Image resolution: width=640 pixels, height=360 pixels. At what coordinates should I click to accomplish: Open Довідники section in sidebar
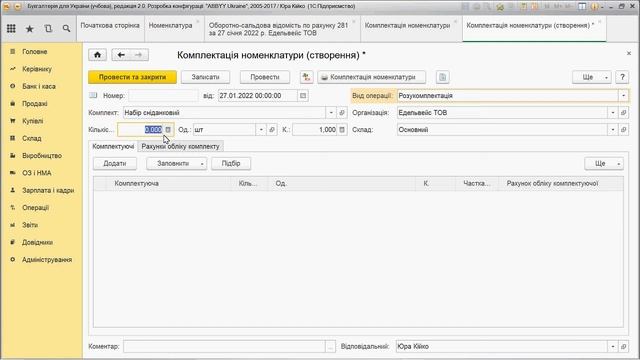[x=41, y=242]
